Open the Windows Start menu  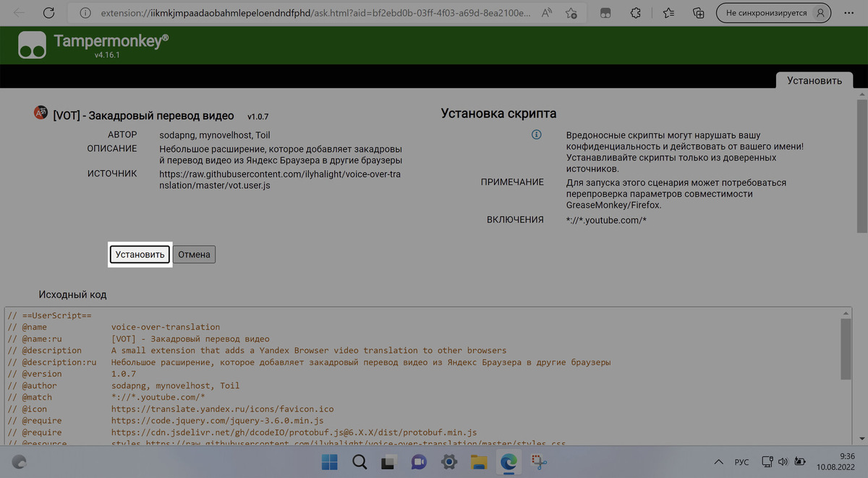point(329,461)
